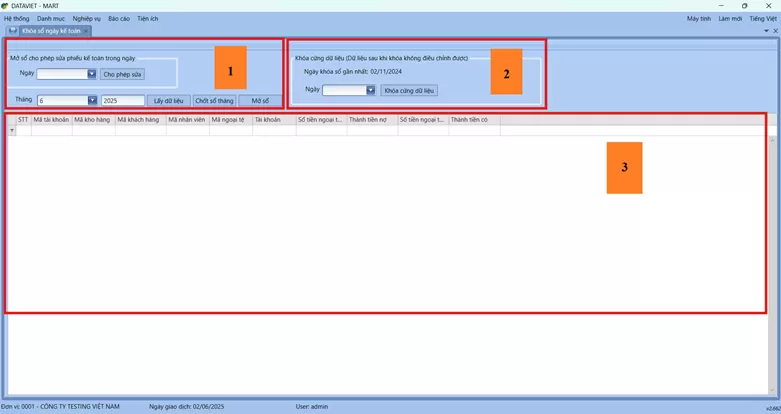Open the Danh mục menu

[51, 18]
